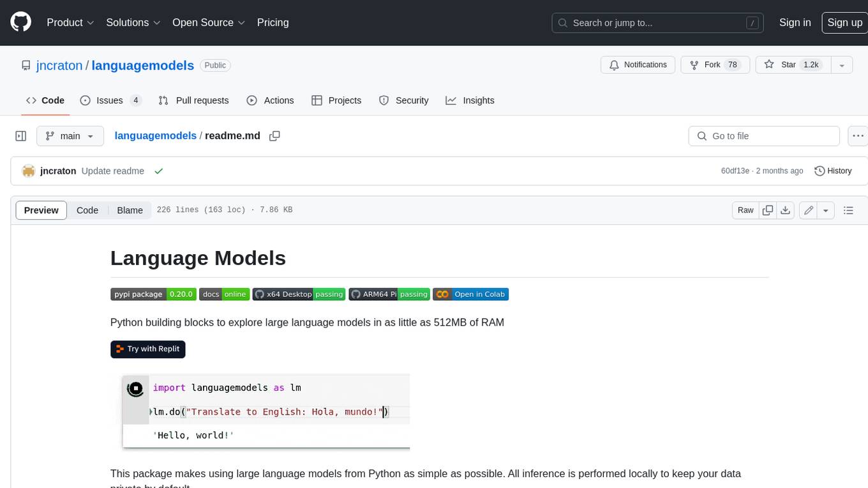
Task: Switch to the Insights tab
Action: point(470,100)
